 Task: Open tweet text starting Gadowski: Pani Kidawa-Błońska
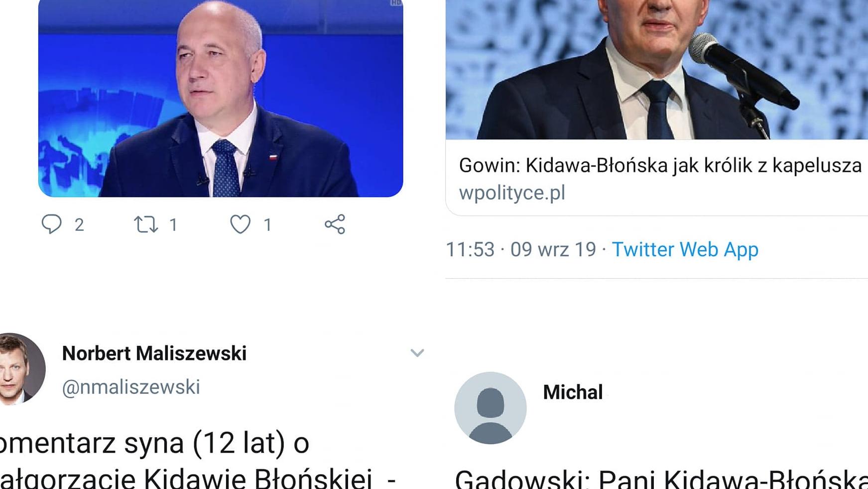[661, 479]
